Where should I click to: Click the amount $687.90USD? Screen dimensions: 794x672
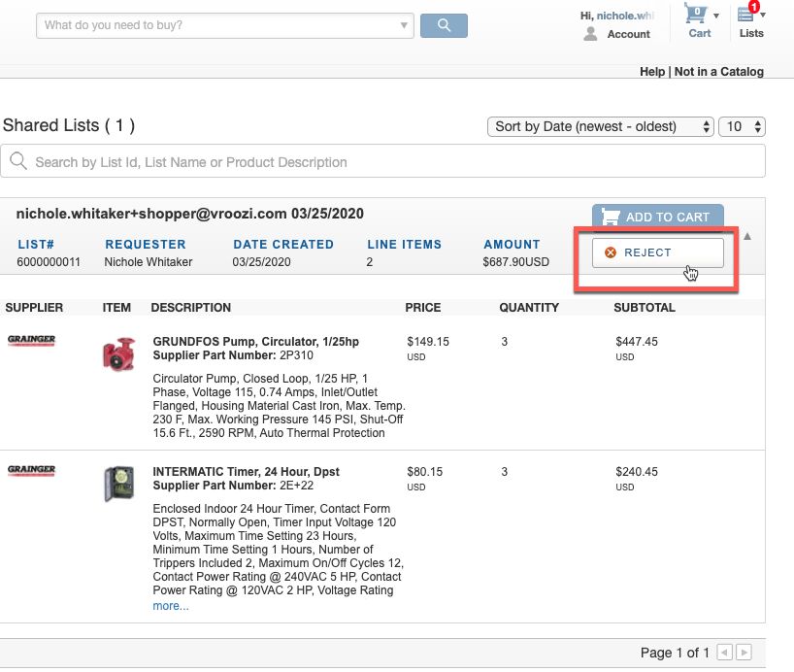tap(516, 262)
